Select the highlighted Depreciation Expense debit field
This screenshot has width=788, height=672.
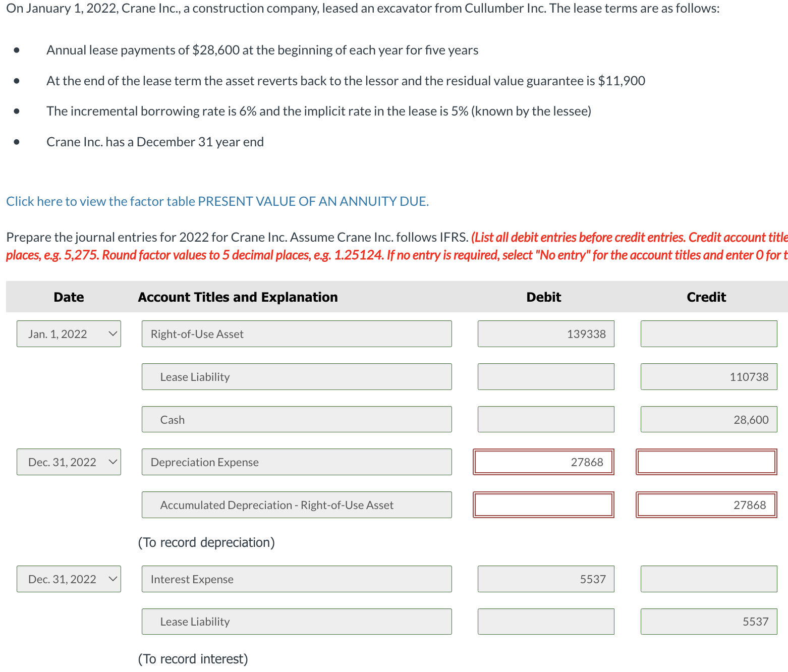543,462
